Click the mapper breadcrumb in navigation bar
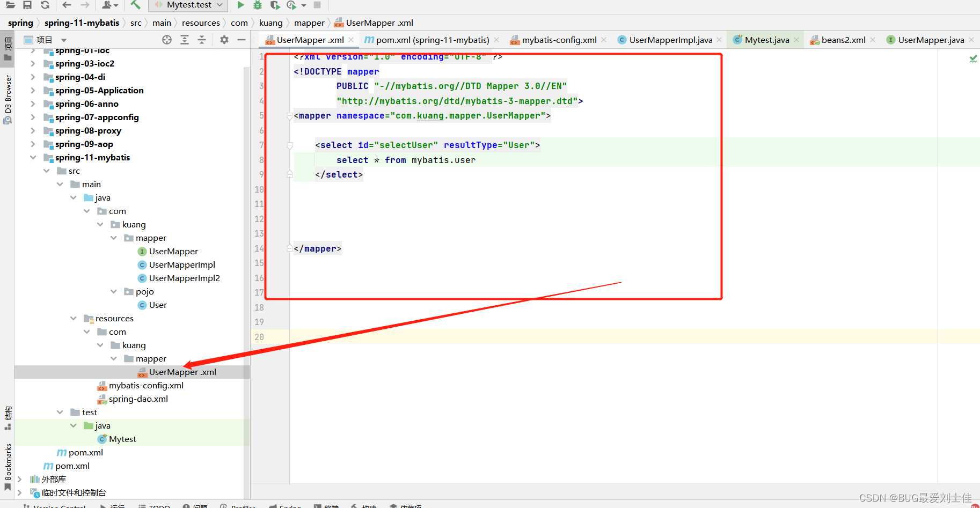 310,23
